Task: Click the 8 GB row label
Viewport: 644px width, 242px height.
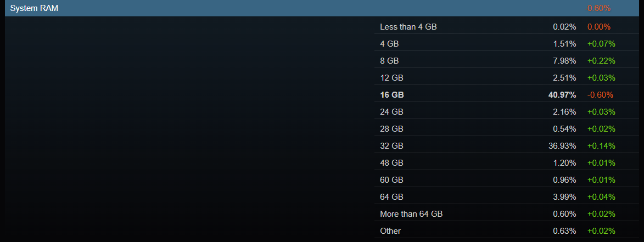Action: [389, 61]
